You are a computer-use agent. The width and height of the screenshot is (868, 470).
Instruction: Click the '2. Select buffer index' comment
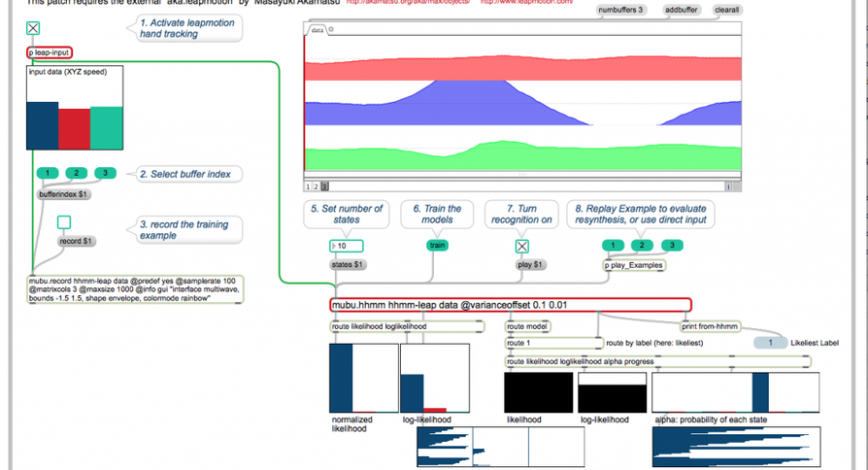click(185, 174)
